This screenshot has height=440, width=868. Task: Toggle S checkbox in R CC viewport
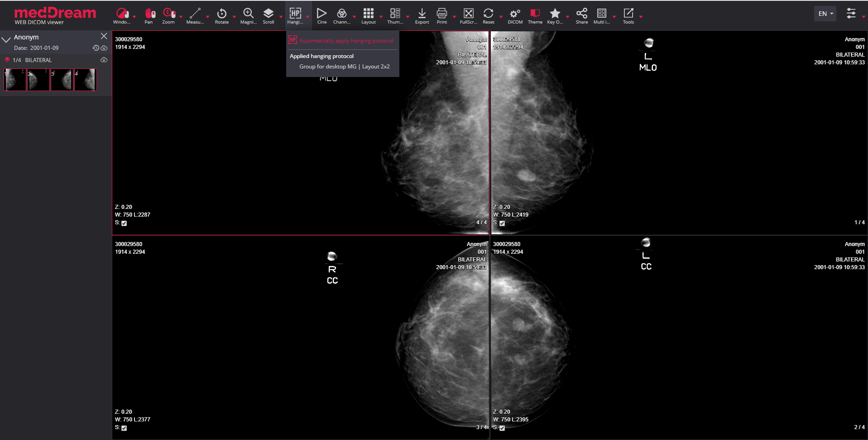124,428
